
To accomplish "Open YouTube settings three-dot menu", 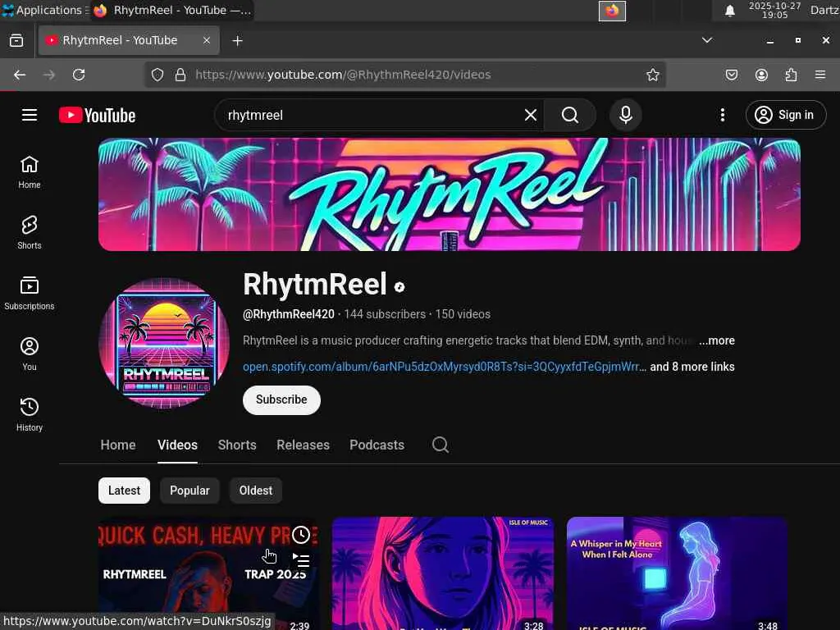I will [x=722, y=115].
